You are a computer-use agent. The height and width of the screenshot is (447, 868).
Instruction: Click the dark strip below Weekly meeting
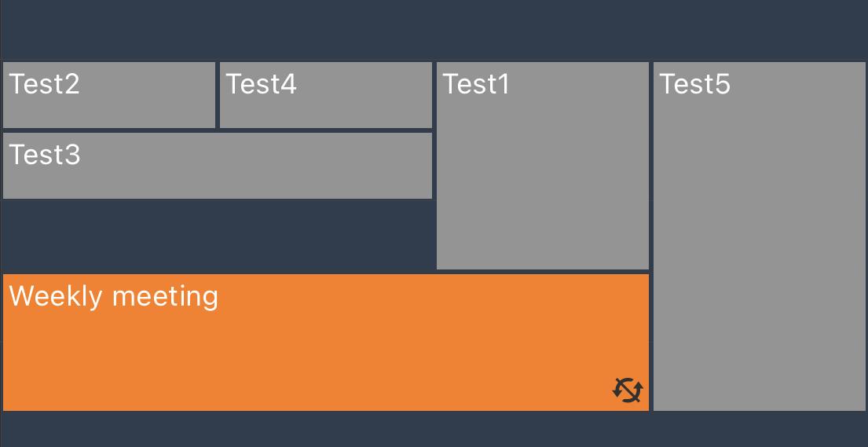tap(434, 429)
